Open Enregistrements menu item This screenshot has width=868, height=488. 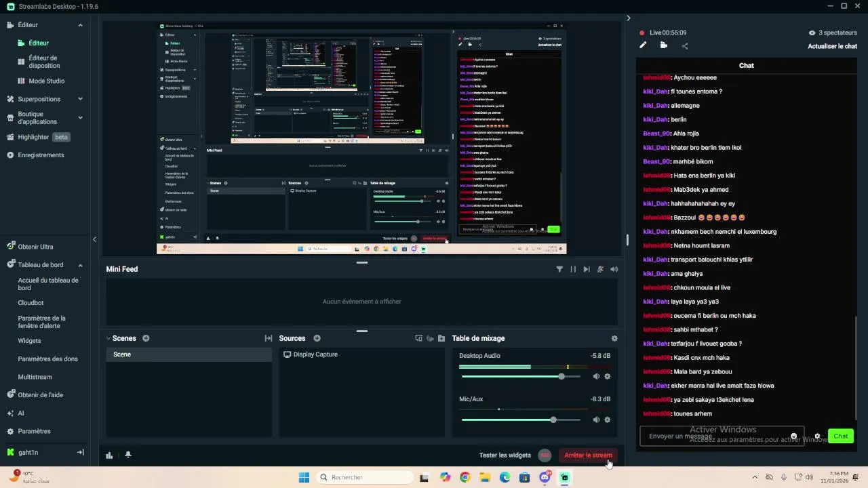[35, 155]
